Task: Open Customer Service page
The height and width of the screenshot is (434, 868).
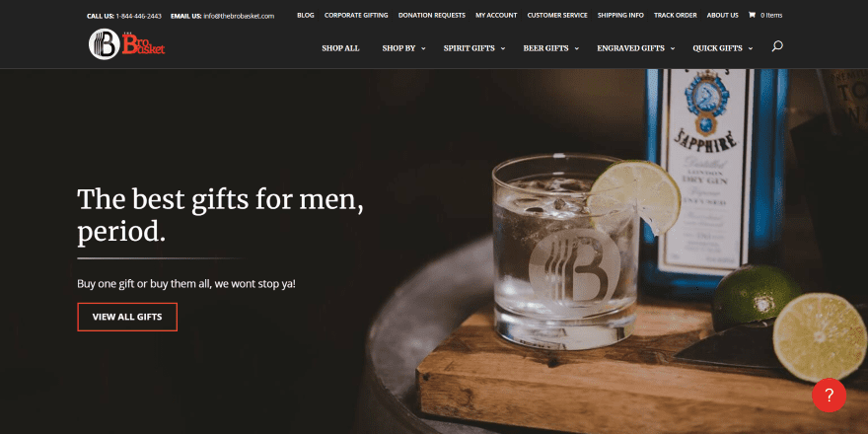Action: [557, 16]
